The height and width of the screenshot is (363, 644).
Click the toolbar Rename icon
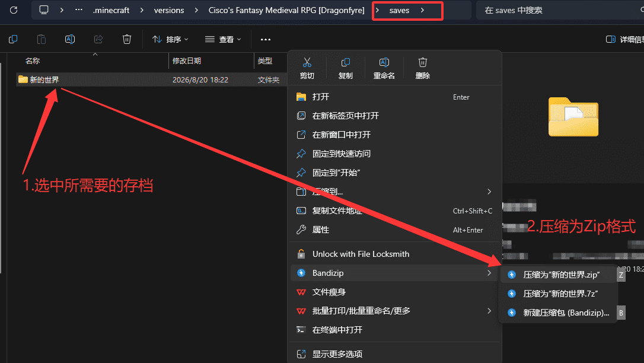point(70,39)
